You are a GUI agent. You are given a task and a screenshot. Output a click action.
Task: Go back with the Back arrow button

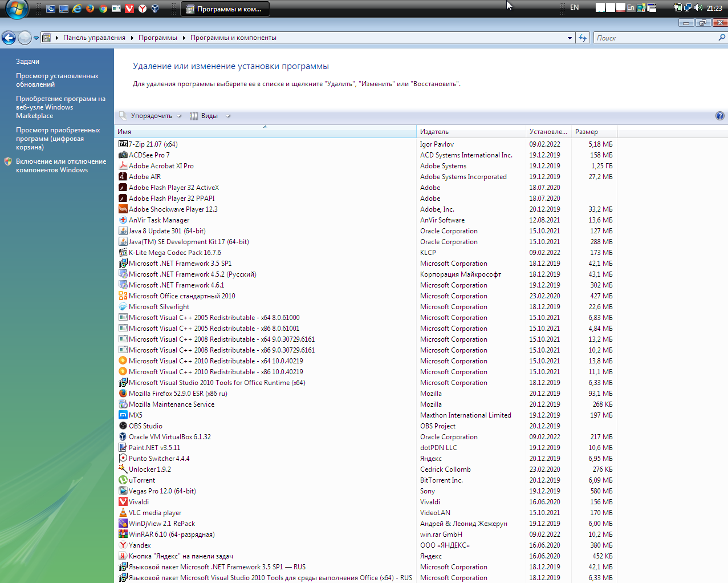tap(9, 38)
